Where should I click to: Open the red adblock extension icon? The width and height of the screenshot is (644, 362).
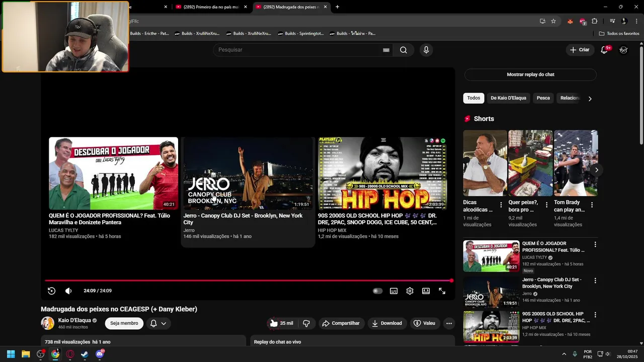click(x=583, y=21)
